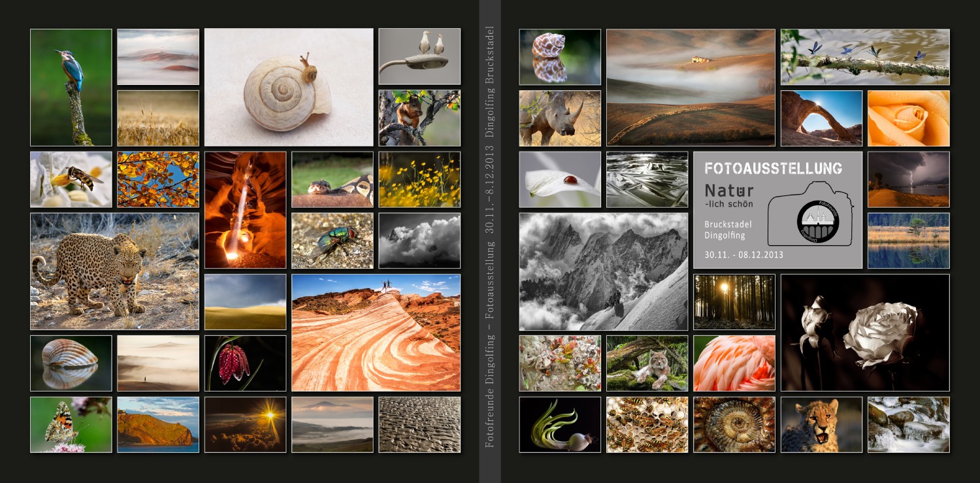Open the snake on rock photo
This screenshot has height=483, width=980.
point(333,180)
